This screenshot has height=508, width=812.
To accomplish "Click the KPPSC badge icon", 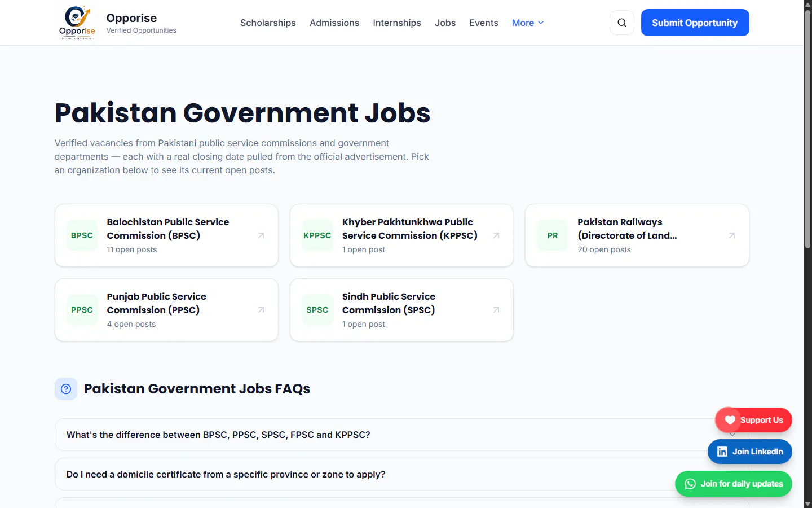I will (x=317, y=235).
